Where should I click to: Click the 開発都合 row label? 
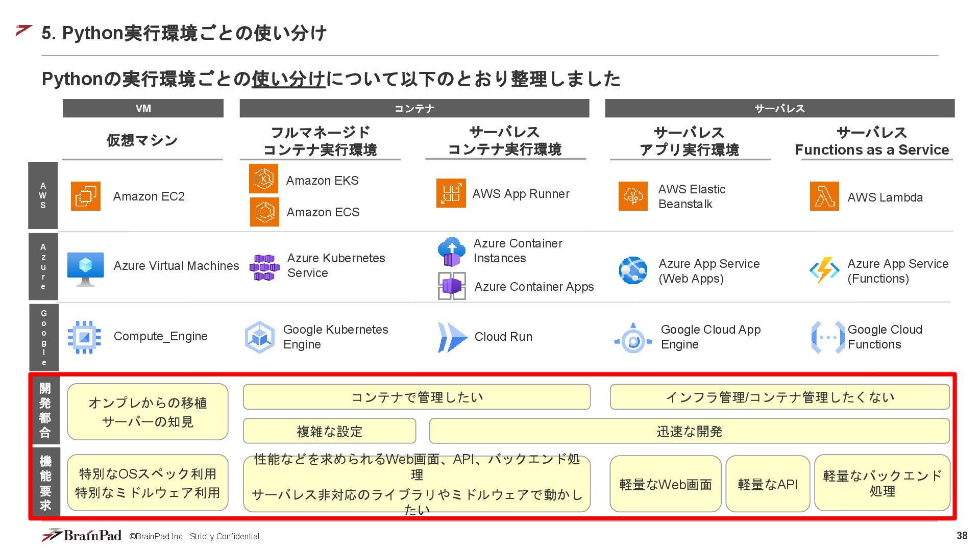coord(45,410)
